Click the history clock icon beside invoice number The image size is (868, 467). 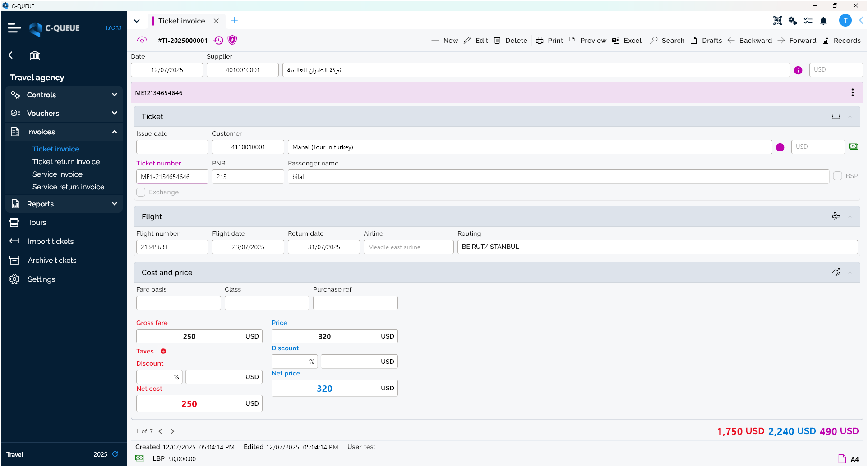pyautogui.click(x=218, y=41)
